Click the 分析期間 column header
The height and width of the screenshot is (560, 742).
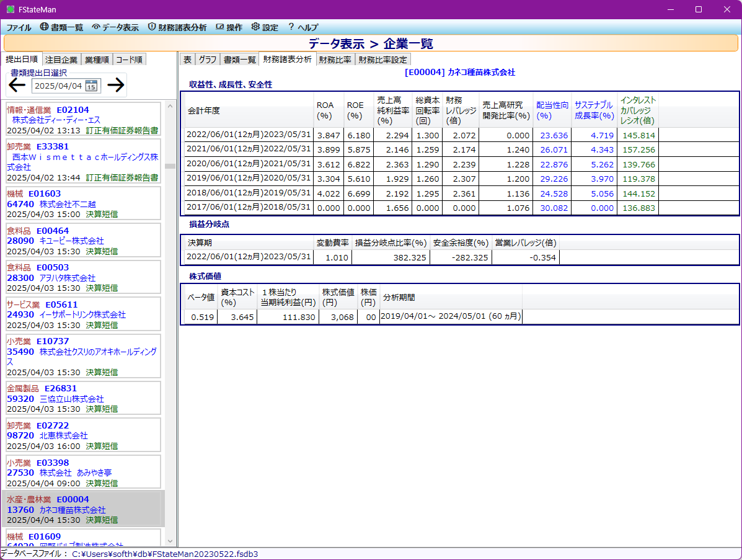click(451, 297)
